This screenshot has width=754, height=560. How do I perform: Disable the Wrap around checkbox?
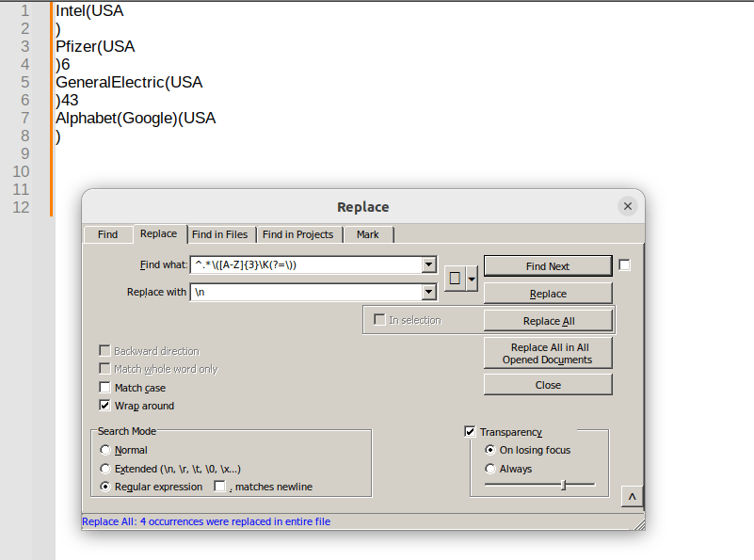point(104,406)
